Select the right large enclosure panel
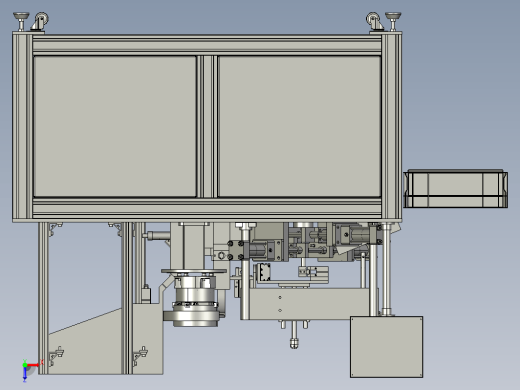Image resolution: width=520 pixels, height=390 pixels. (299, 126)
